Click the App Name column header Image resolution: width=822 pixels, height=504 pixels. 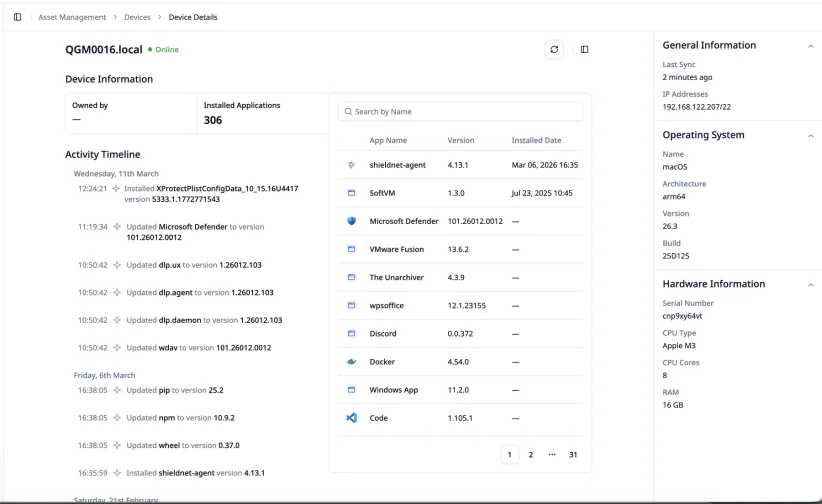388,141
